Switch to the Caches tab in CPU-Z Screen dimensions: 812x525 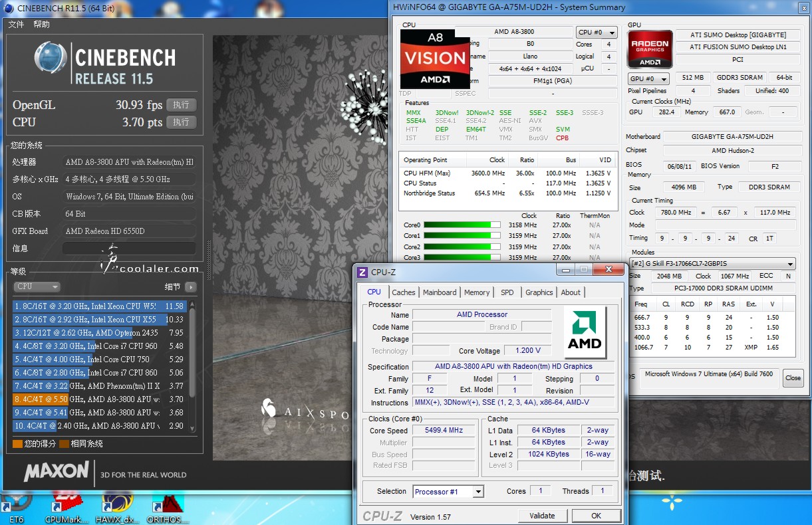point(404,292)
